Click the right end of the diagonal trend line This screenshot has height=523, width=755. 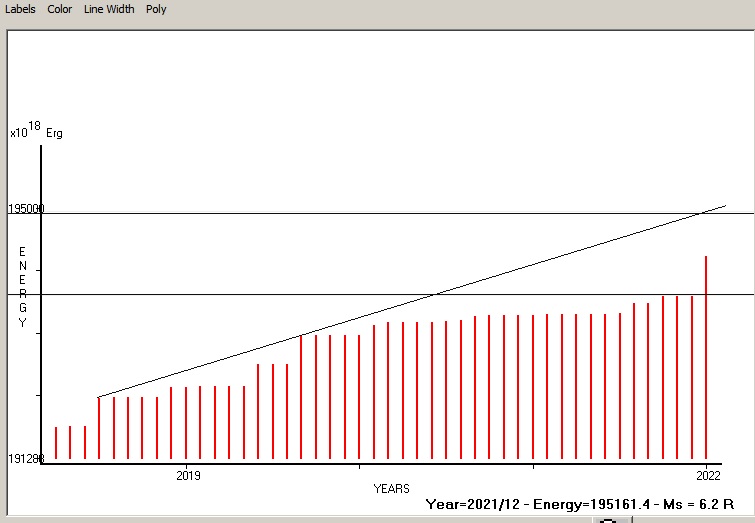click(725, 205)
